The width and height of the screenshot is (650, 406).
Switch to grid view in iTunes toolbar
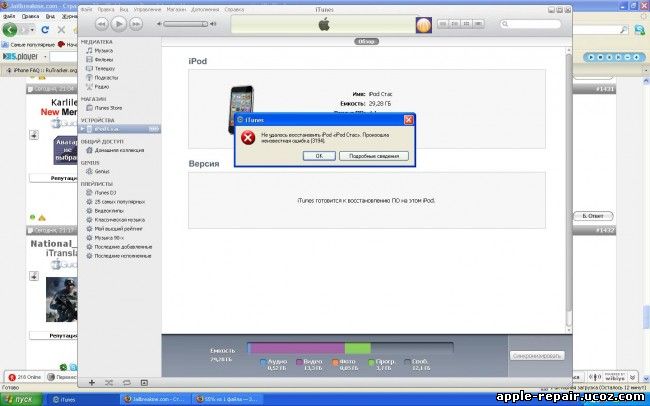coord(466,24)
